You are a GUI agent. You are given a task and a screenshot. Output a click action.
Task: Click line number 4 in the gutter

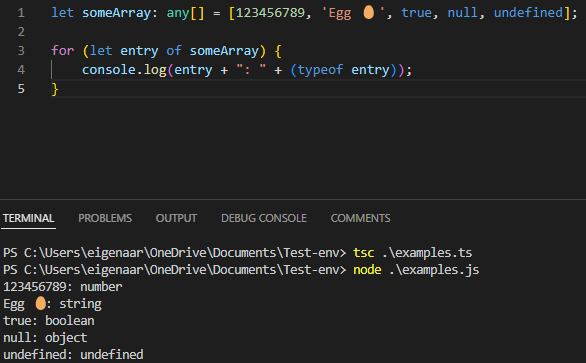coord(21,70)
